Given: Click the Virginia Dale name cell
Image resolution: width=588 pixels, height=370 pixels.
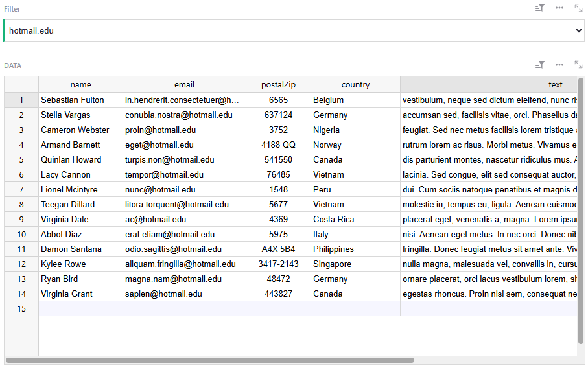Looking at the screenshot, I should (80, 219).
